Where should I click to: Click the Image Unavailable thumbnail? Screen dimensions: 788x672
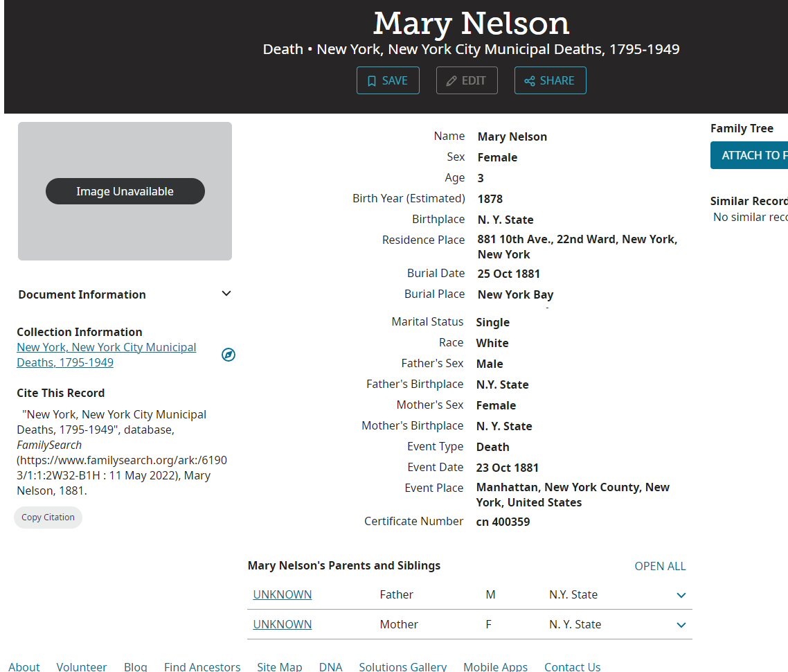(125, 191)
